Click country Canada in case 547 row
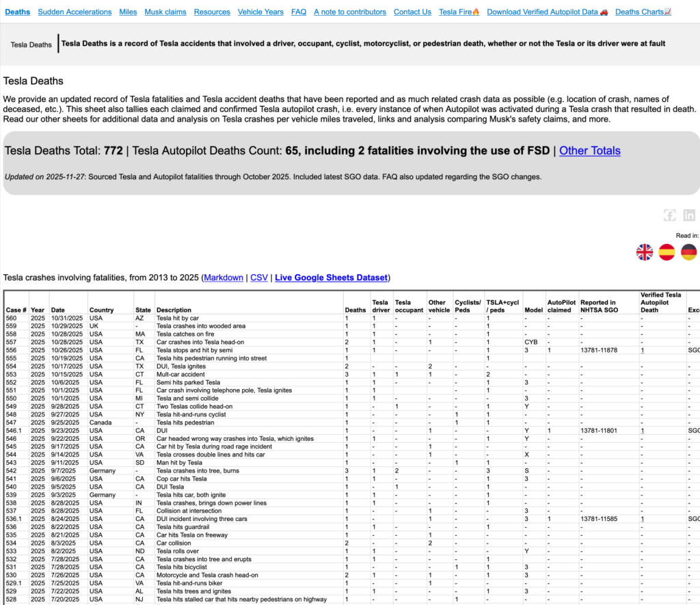The height and width of the screenshot is (605, 700). pos(100,422)
